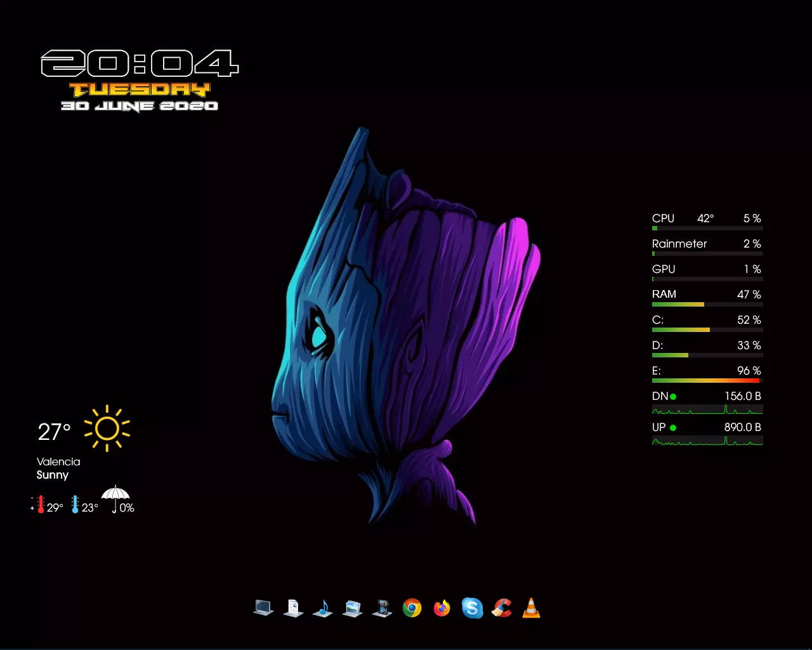Click the Valencia location label
This screenshot has height=650, width=812.
tap(58, 461)
